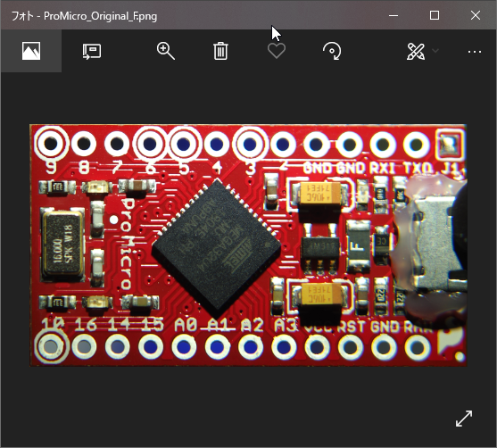This screenshot has width=497, height=448.
Task: Enter fullscreen with the diagonal arrows icon
Action: (x=464, y=419)
